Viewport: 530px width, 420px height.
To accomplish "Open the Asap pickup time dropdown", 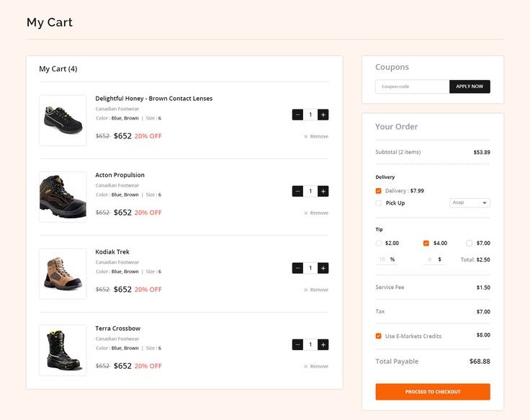I will click(470, 203).
